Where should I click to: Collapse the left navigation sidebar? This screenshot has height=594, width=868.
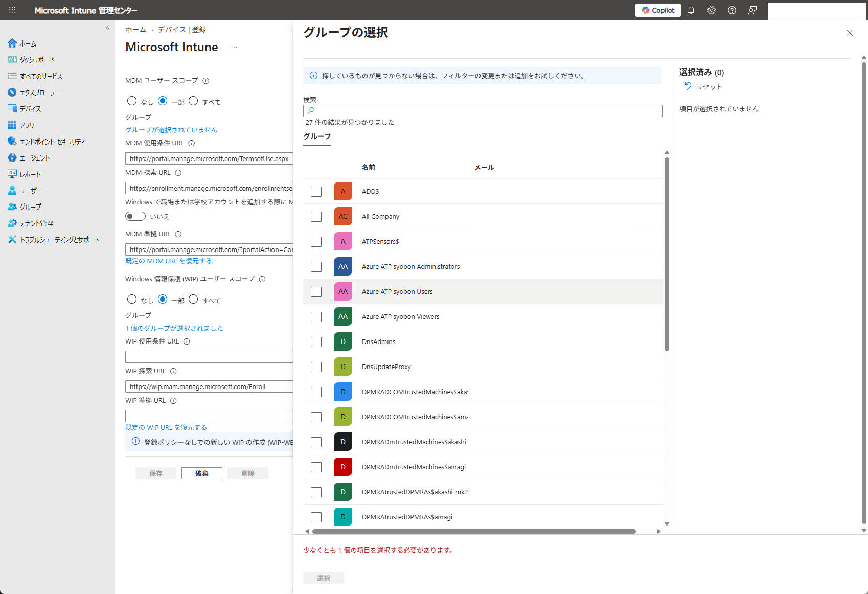point(108,28)
